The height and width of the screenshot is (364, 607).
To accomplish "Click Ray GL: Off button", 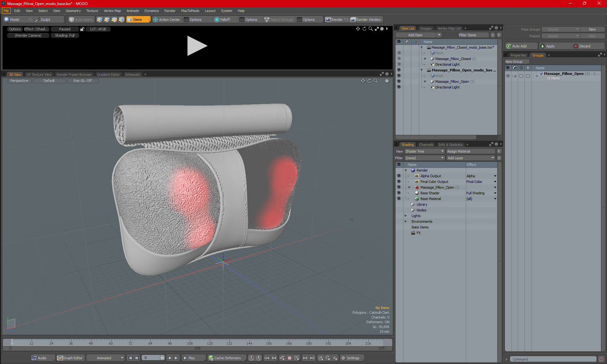I will tap(83, 81).
